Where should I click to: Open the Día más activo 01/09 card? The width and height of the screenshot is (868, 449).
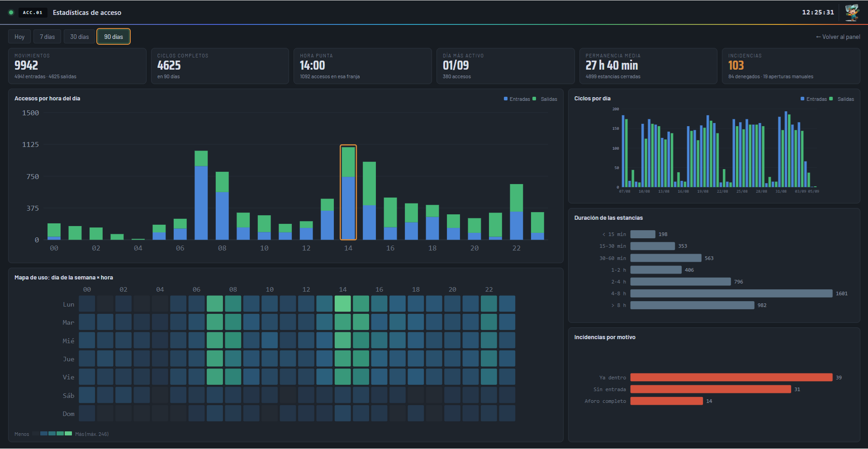coord(505,66)
